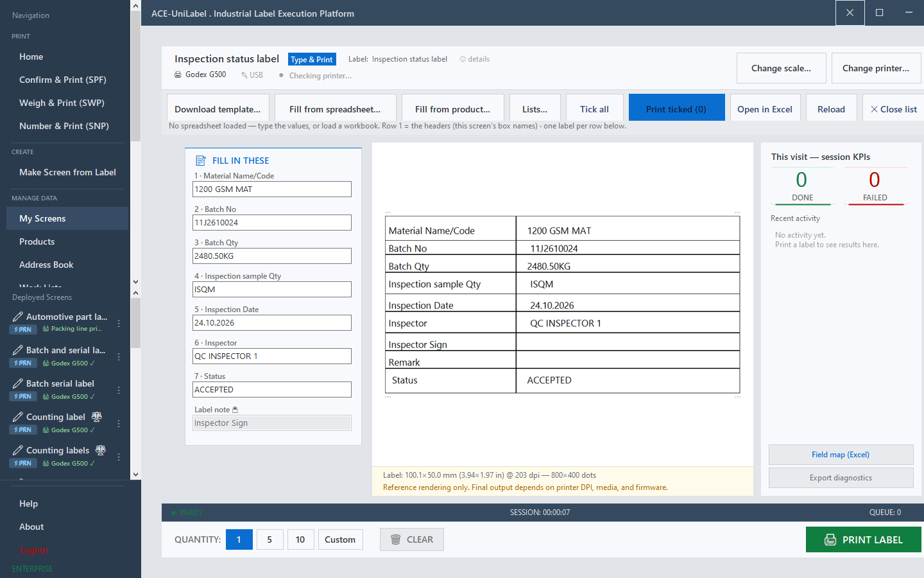
Task: Click the Logout link
Action: [x=34, y=550]
